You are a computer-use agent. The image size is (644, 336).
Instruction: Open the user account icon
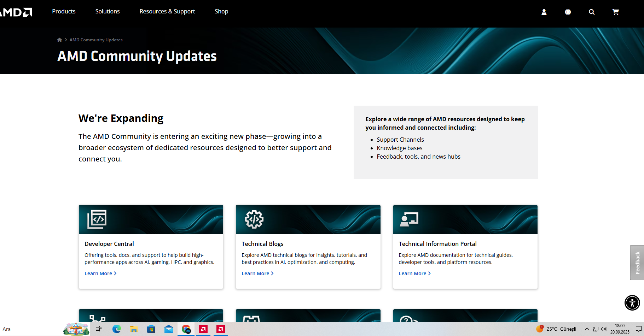544,12
